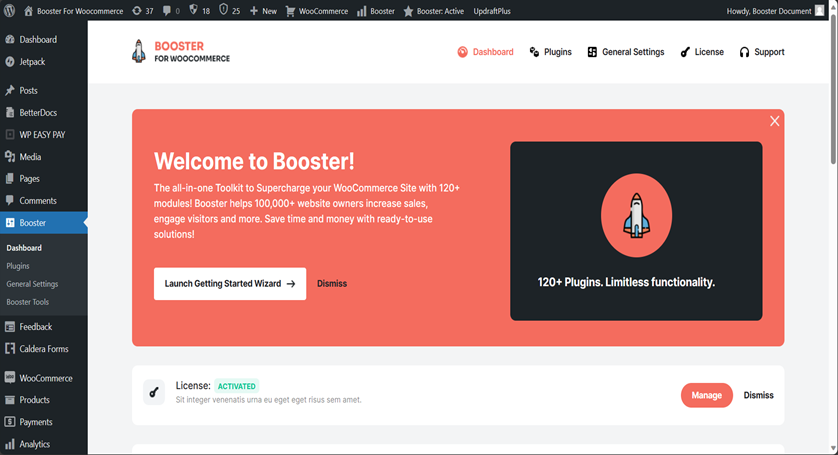Open UpdraftPlus in admin bar
Screen dimensions: 838x455
coord(492,11)
